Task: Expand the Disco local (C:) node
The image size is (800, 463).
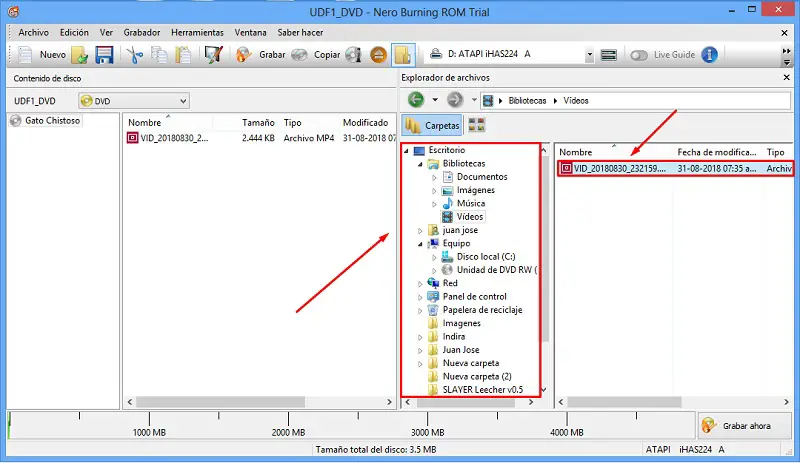Action: (434, 257)
